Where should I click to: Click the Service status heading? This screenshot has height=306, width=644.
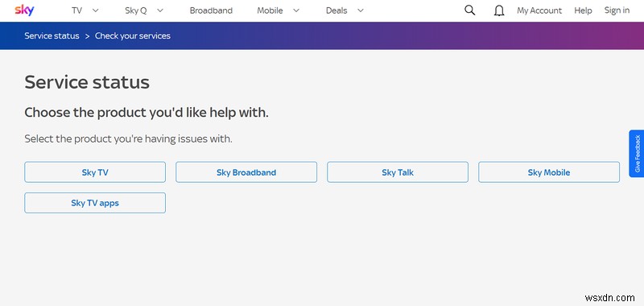[x=87, y=82]
